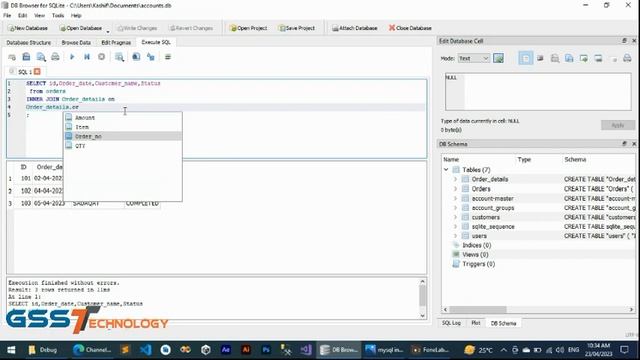Click the open SQL file icon
Screen dimensions: 640x360
pos(26,57)
